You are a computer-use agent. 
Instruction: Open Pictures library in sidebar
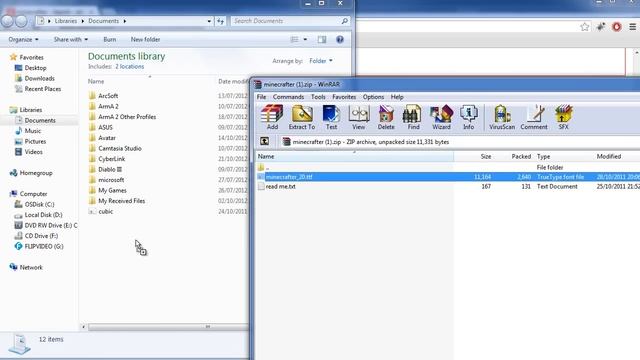click(35, 142)
